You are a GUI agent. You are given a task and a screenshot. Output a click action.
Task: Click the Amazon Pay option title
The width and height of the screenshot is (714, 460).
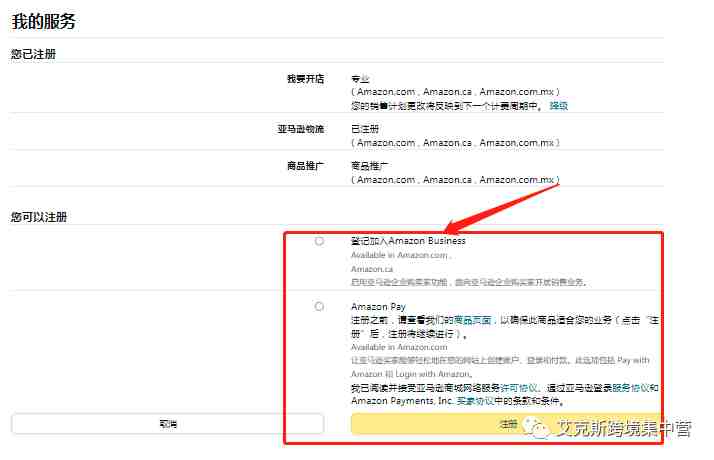(x=378, y=307)
